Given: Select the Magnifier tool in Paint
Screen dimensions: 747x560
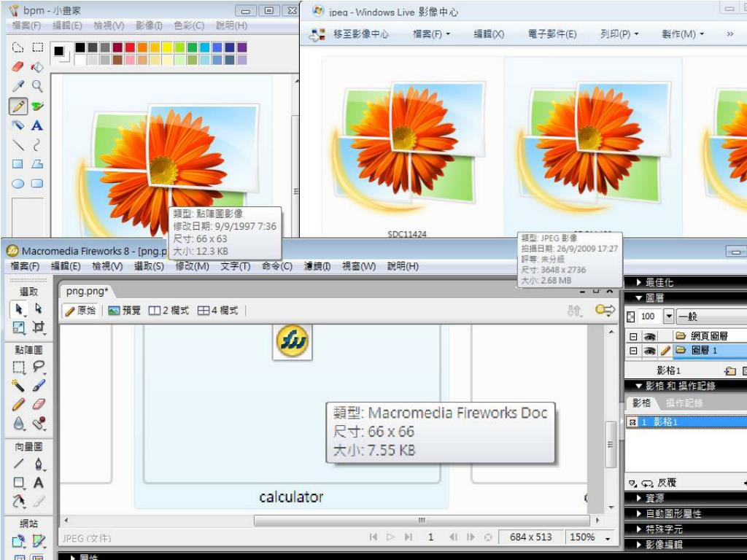Looking at the screenshot, I should pos(37,86).
